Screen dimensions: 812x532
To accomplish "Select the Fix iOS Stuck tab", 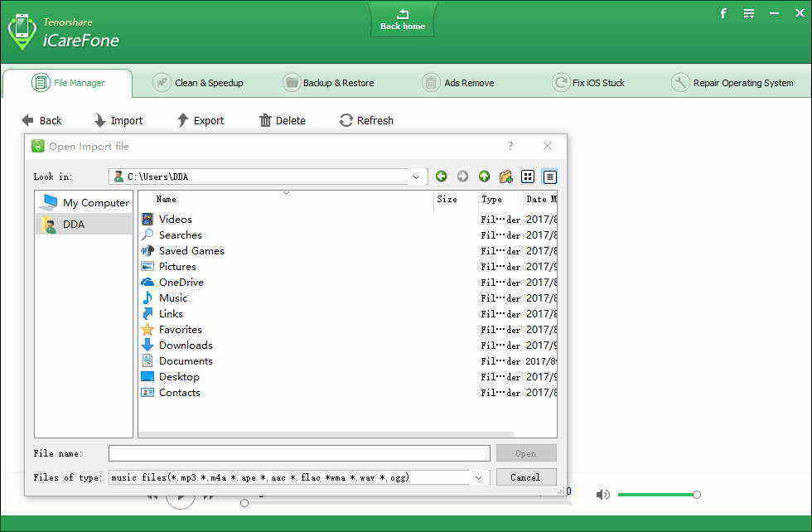I will click(x=588, y=83).
